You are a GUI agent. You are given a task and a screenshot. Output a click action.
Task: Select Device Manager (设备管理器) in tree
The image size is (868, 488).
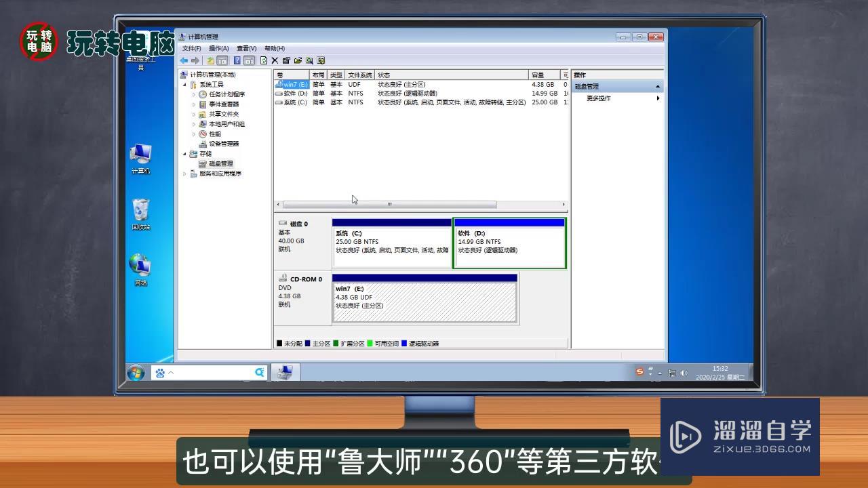click(223, 144)
